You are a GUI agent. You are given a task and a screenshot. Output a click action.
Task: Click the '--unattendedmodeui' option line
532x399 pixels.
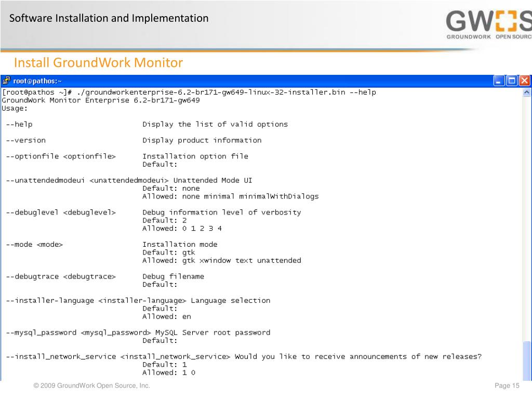129,180
